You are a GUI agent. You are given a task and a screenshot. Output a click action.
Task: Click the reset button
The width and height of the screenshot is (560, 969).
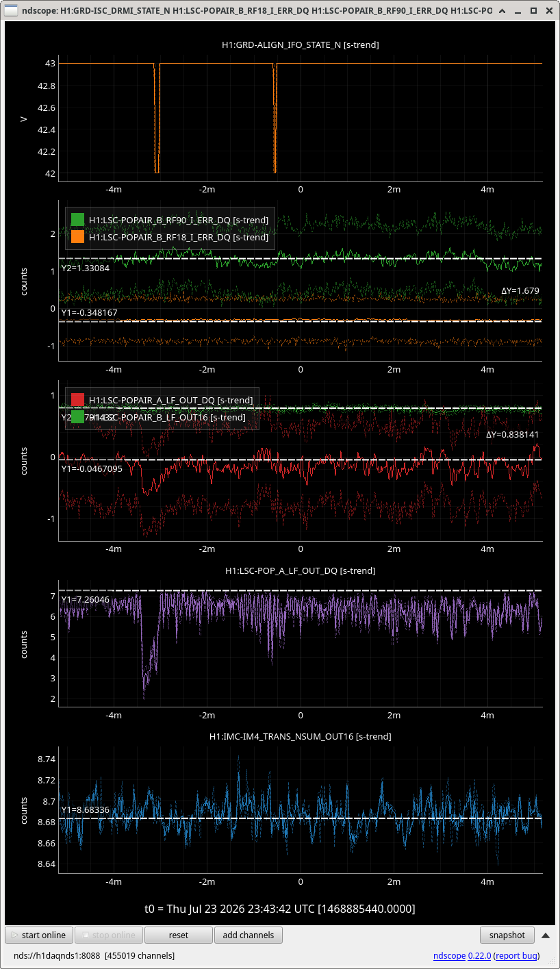(179, 935)
